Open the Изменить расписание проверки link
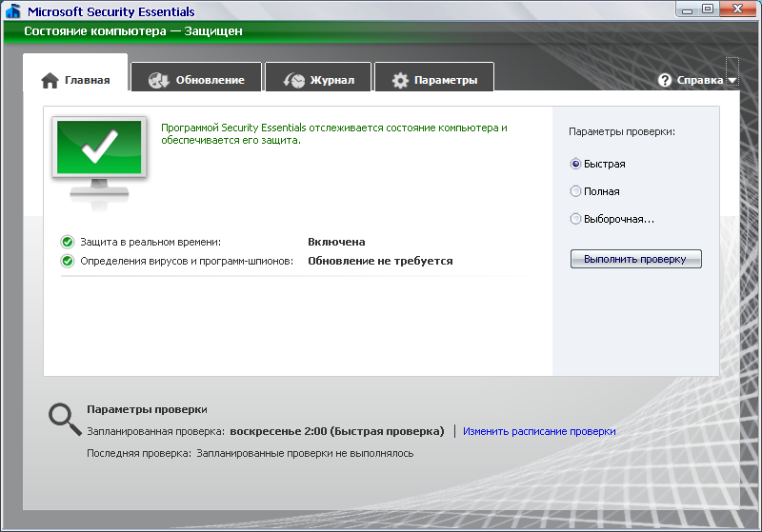 (539, 431)
